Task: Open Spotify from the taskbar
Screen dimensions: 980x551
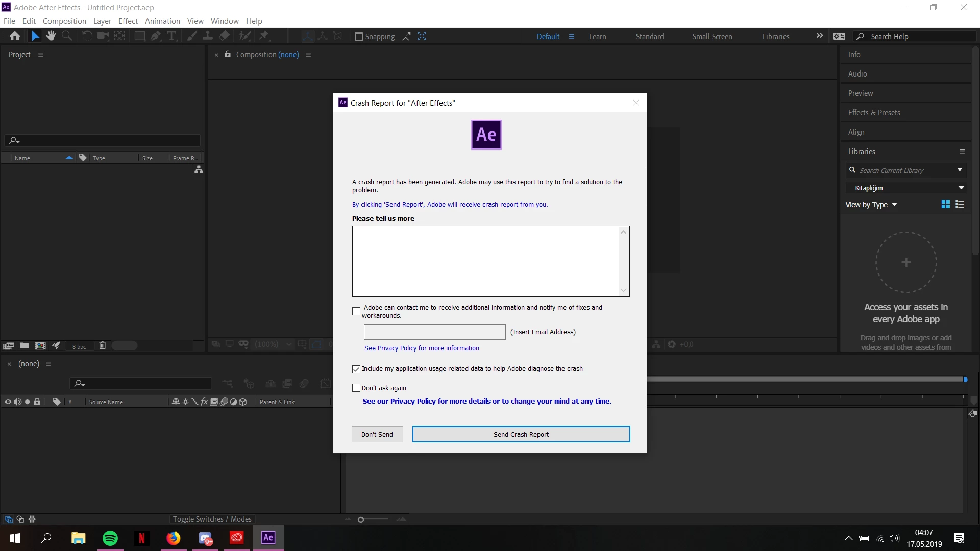Action: (x=110, y=538)
